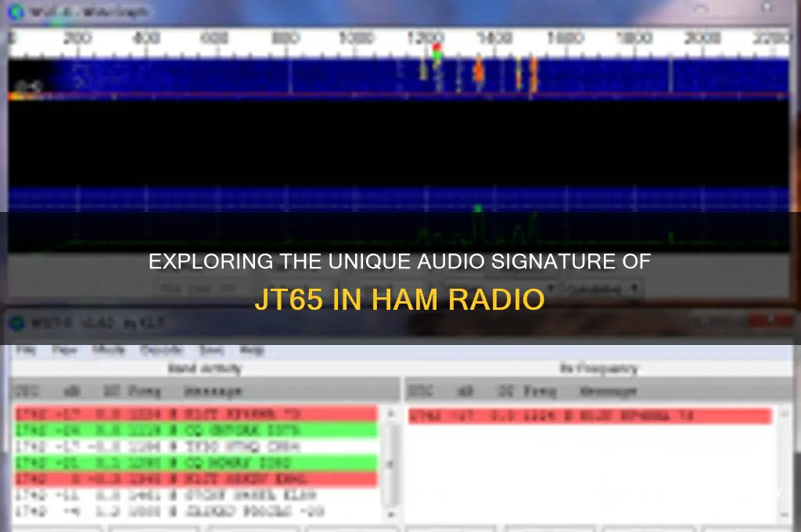Viewport: 801px width, 532px height.
Task: Click Band Activity scrollbar up arrow
Action: (x=391, y=413)
